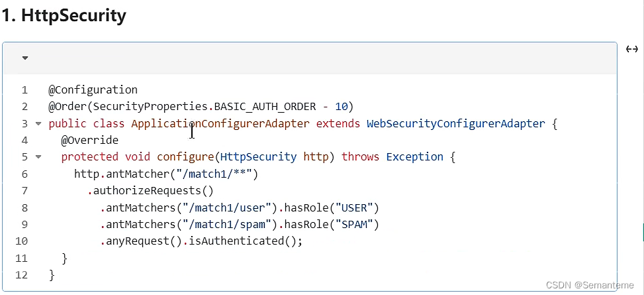The image size is (644, 295).
Task: Click the "/match1/spam" string
Action: (226, 224)
